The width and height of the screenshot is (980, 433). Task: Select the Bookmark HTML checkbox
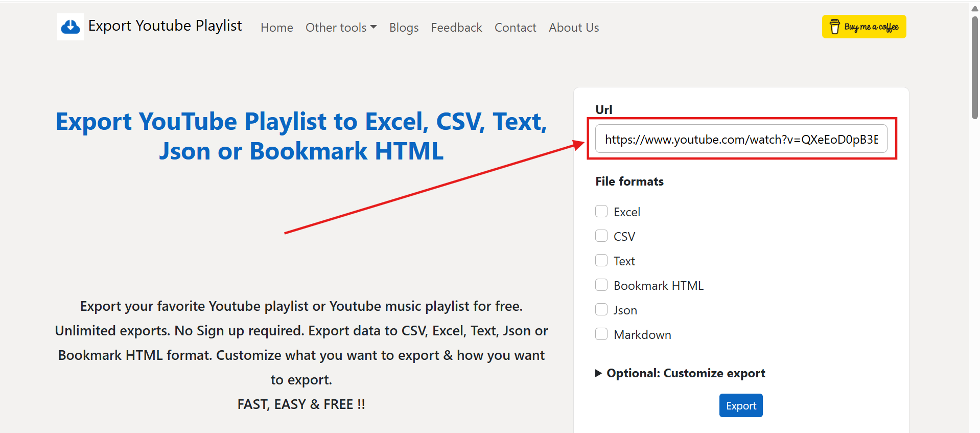601,285
